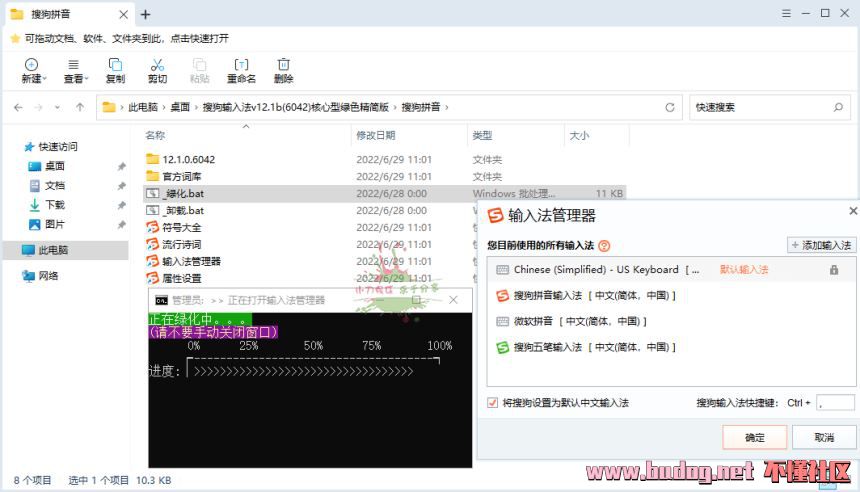860x492 pixels.
Task: Sort by the 类型 column header
Action: coord(482,135)
